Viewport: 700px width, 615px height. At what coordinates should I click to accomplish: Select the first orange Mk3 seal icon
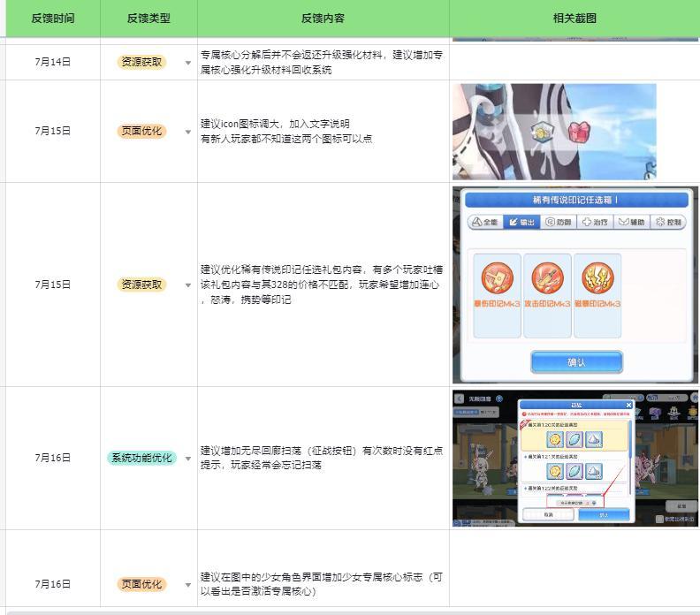[497, 278]
